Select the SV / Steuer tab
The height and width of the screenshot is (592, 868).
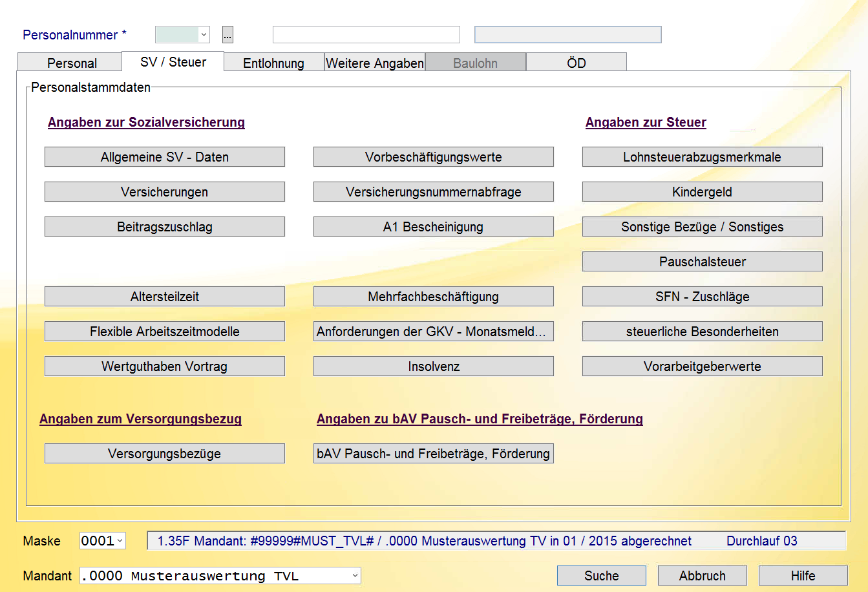click(x=173, y=61)
